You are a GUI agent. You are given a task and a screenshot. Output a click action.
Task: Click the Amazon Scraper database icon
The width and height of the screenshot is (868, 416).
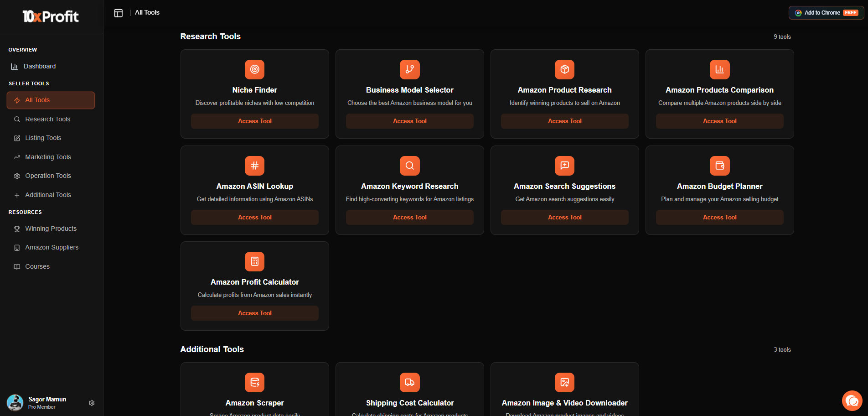(255, 382)
